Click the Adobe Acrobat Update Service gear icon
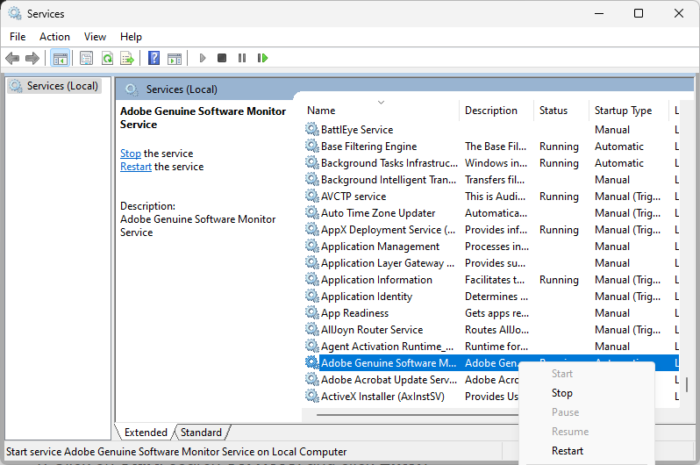The image size is (700, 465). [x=312, y=379]
